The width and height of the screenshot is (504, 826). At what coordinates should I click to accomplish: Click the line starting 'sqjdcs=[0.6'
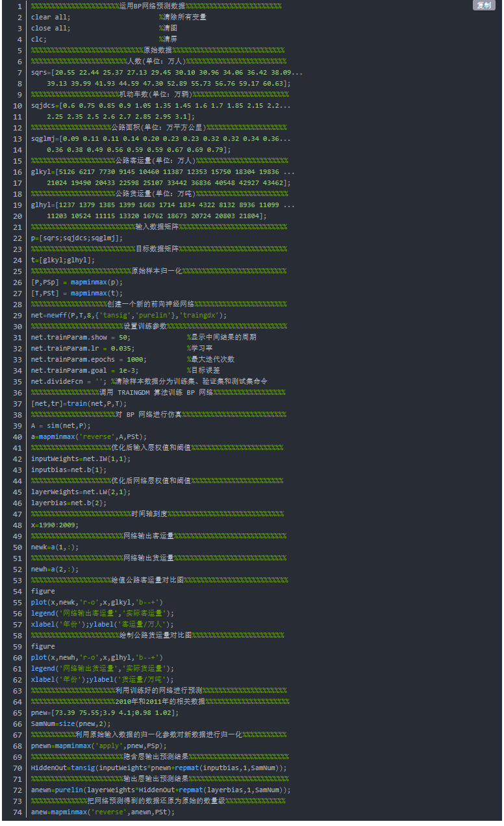point(160,105)
